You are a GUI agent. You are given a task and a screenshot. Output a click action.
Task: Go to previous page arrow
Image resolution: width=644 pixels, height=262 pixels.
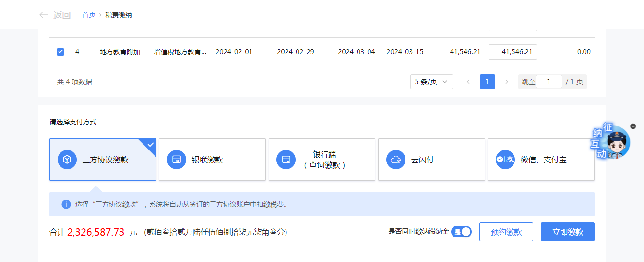pos(468,82)
